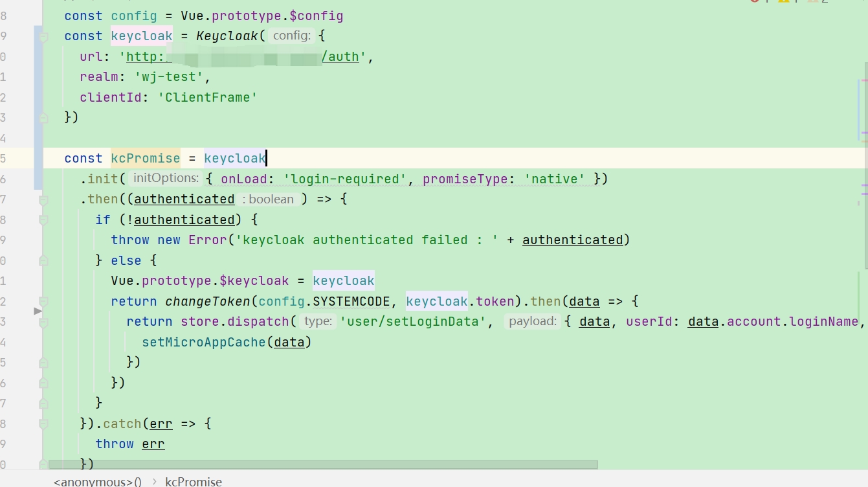This screenshot has height=487, width=868.
Task: Click the red error indicator in the inspections widget
Action: [754, 2]
